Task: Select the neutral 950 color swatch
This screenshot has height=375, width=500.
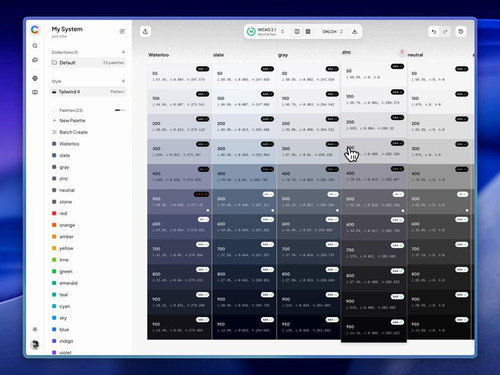Action: tap(439, 327)
